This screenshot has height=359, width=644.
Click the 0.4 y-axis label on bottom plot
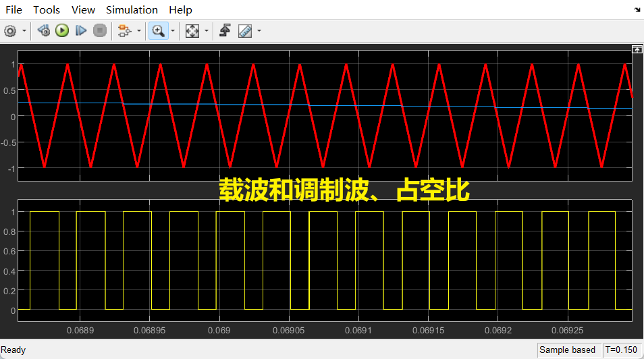click(x=9, y=271)
